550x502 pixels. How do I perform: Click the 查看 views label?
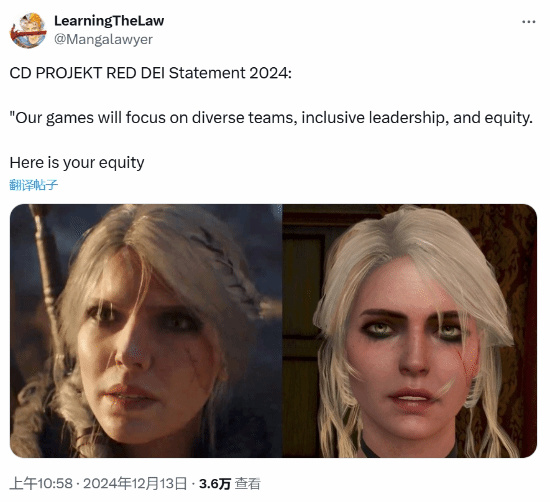click(x=248, y=483)
